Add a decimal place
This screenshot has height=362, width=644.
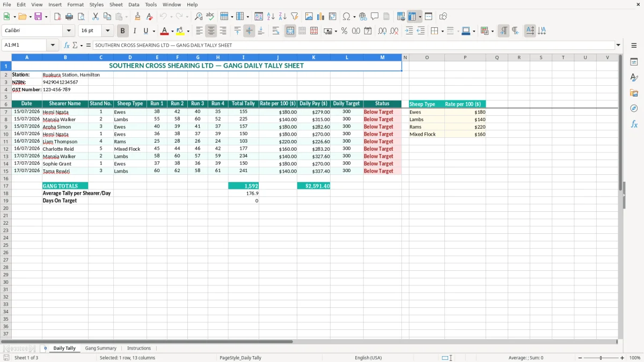(x=383, y=31)
